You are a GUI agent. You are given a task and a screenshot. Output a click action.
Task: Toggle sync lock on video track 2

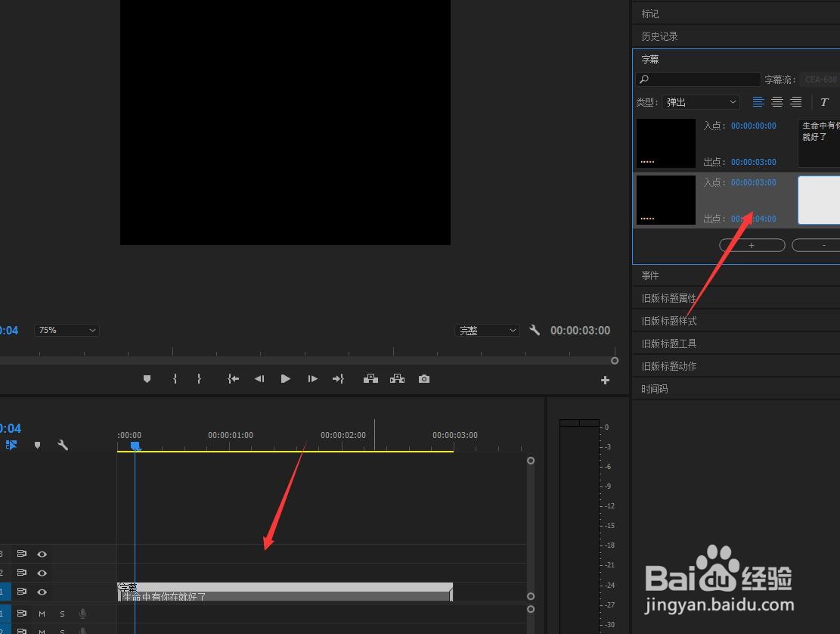point(21,573)
